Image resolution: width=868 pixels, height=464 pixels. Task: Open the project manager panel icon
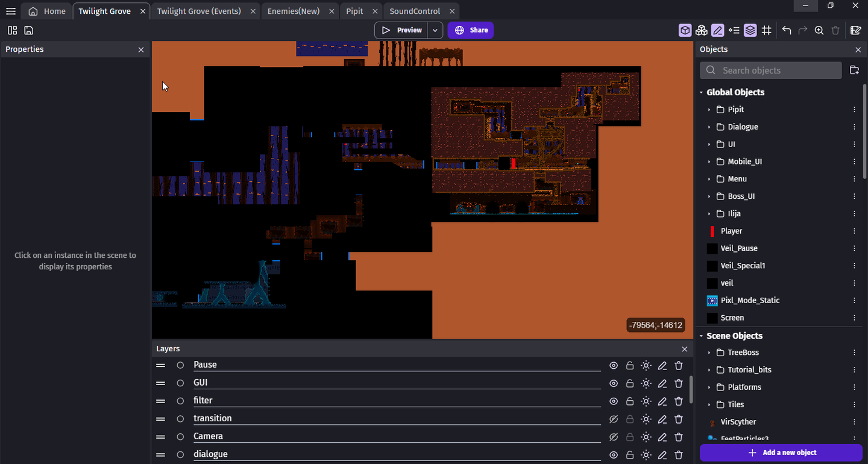[x=13, y=30]
